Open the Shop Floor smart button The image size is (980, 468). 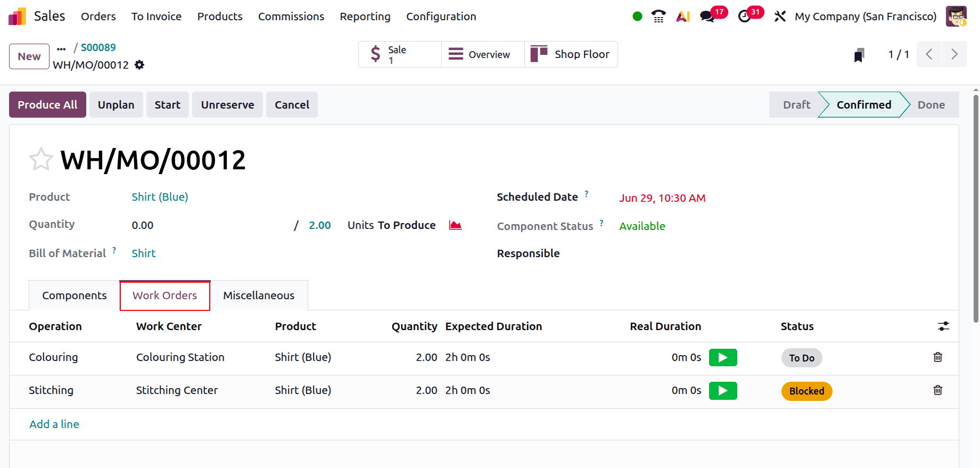[571, 54]
